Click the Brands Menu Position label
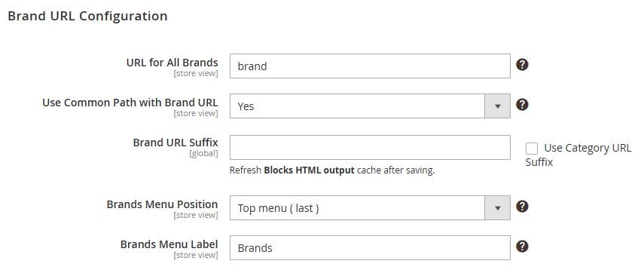This screenshot has width=644, height=273. 162,204
